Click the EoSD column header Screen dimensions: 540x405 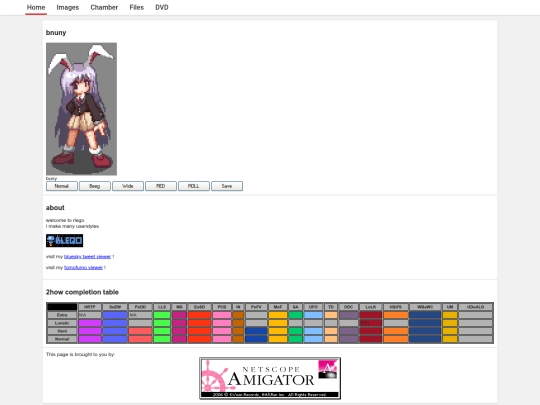(x=199, y=307)
